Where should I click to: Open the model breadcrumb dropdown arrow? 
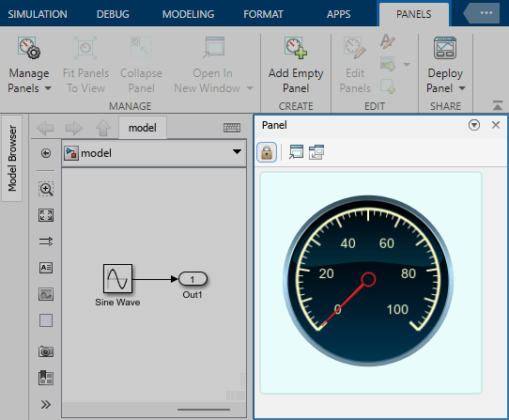(237, 152)
